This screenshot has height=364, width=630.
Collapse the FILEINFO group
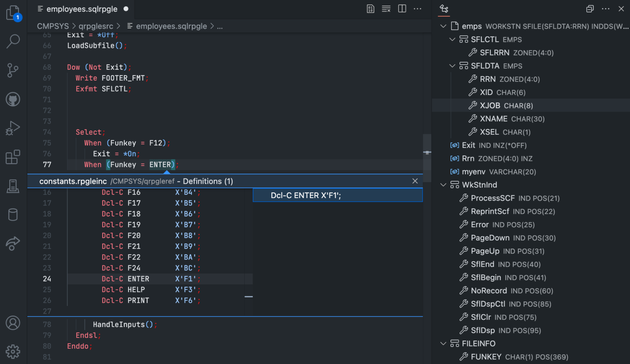[443, 343]
